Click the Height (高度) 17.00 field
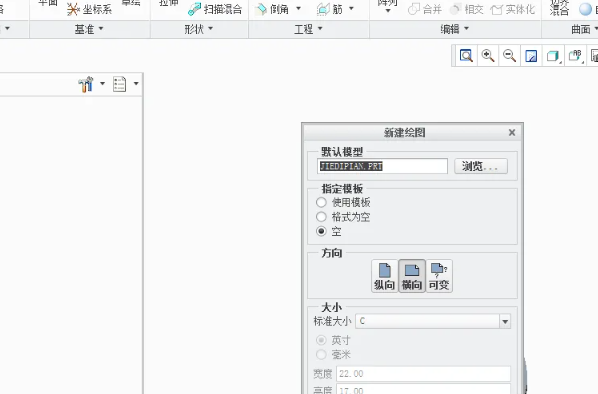The width and height of the screenshot is (598, 394). (423, 389)
